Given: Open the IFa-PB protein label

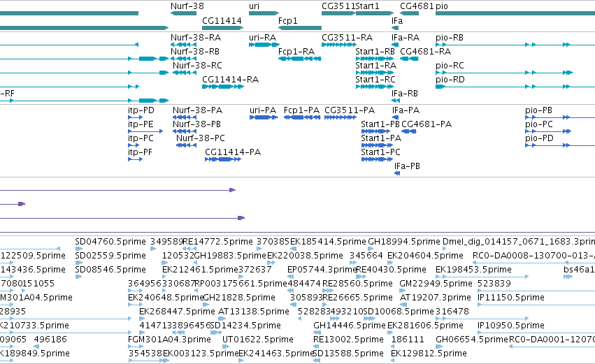Looking at the screenshot, I should 407,166.
